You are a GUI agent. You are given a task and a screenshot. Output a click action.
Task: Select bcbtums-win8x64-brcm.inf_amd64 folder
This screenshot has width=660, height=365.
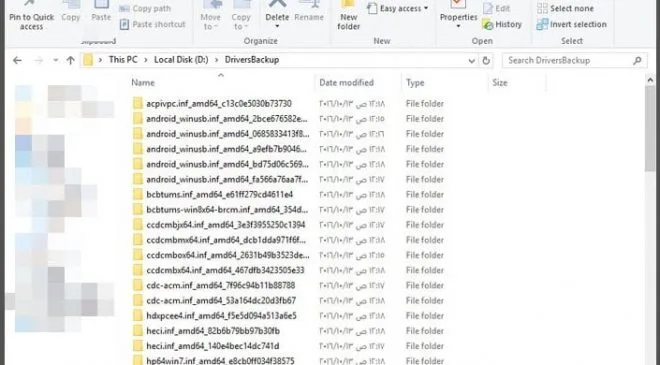tap(227, 210)
